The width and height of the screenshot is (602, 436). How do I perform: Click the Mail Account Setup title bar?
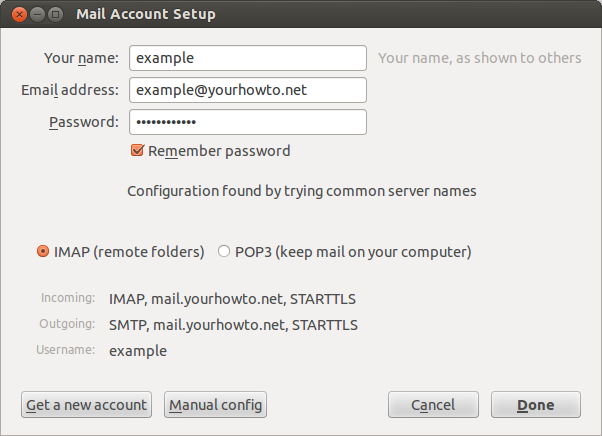[x=301, y=14]
